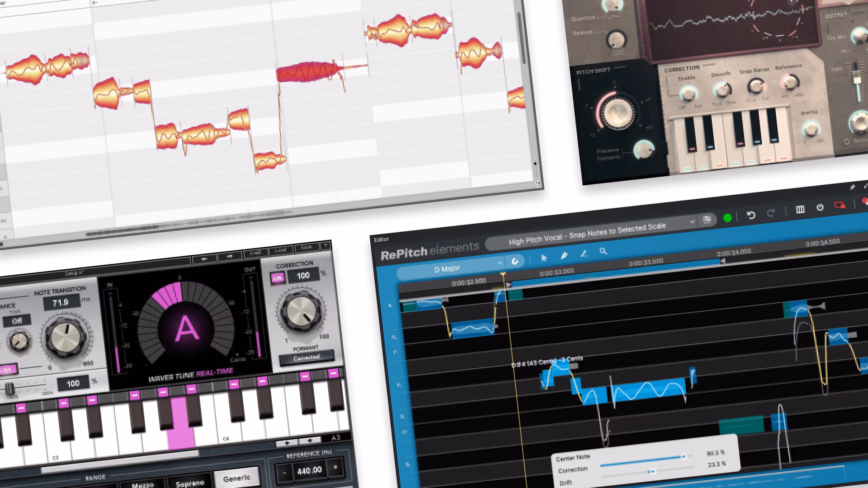Toggle the Correction ON button
The image size is (868, 488).
(278, 278)
